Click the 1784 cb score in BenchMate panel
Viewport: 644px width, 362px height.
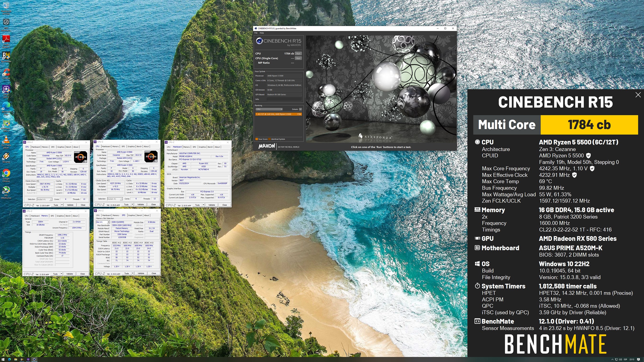click(x=589, y=125)
